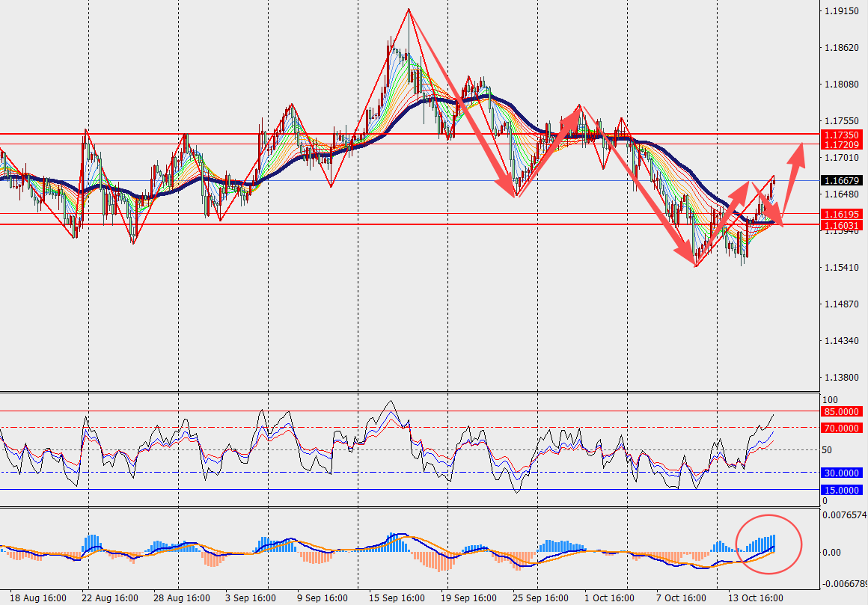This screenshot has height=605, width=868.
Task: Click the 15 Sep 16:00 time label
Action: tap(397, 598)
